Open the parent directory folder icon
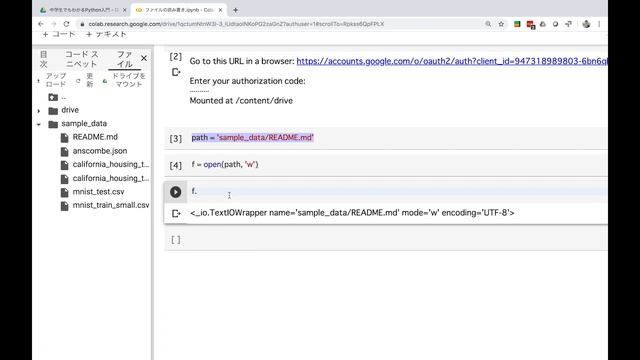The width and height of the screenshot is (640, 360). tap(53, 97)
